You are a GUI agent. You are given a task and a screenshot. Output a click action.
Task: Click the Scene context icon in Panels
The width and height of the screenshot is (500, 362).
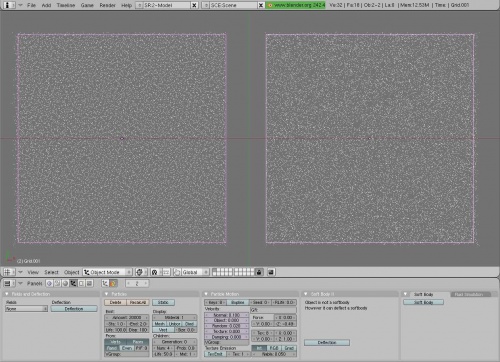click(x=89, y=283)
